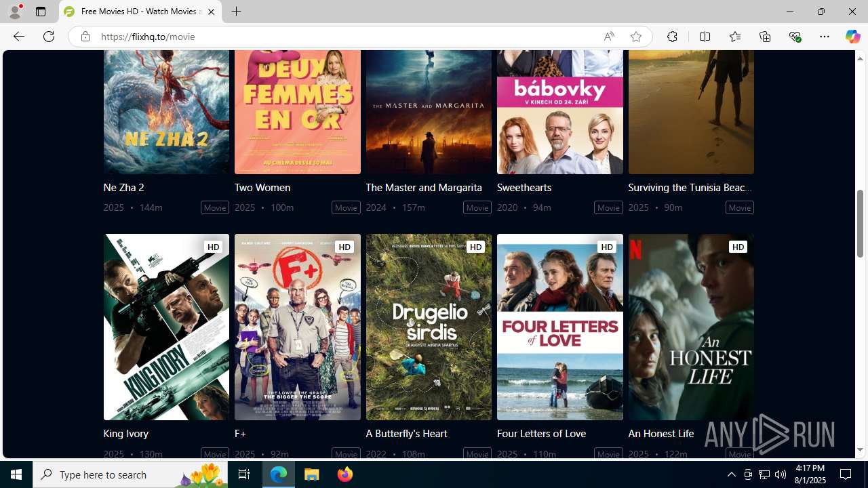The width and height of the screenshot is (868, 488).
Task: Click Movie badge under Sweethearts
Action: point(608,207)
